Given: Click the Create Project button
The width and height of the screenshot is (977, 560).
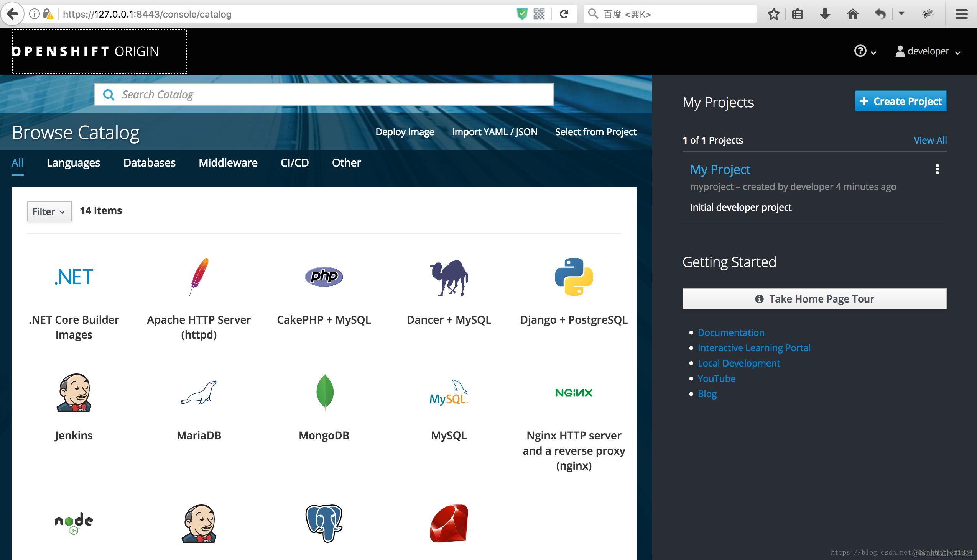Looking at the screenshot, I should 900,101.
